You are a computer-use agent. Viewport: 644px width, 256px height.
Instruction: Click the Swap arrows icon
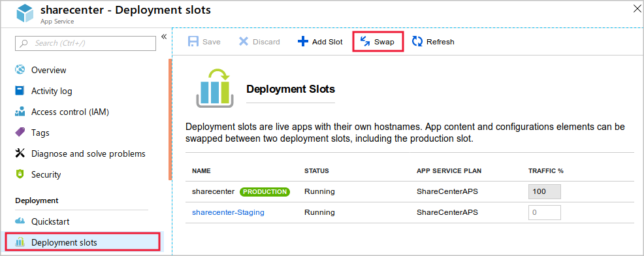pos(364,42)
